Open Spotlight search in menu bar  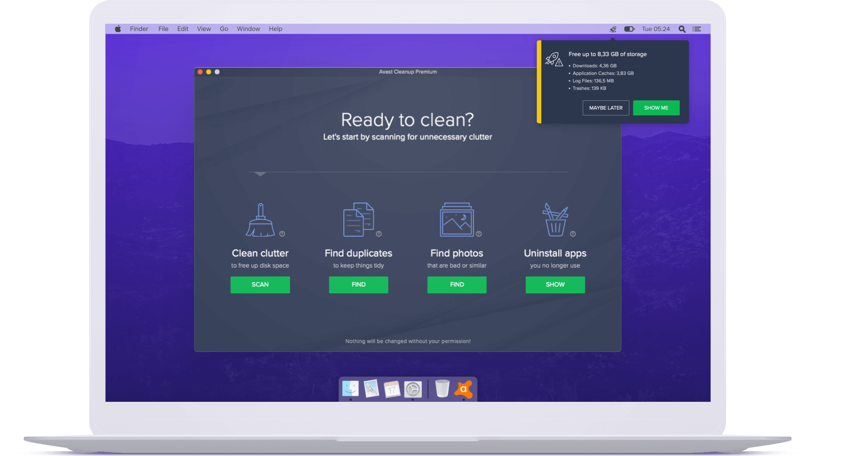point(682,29)
